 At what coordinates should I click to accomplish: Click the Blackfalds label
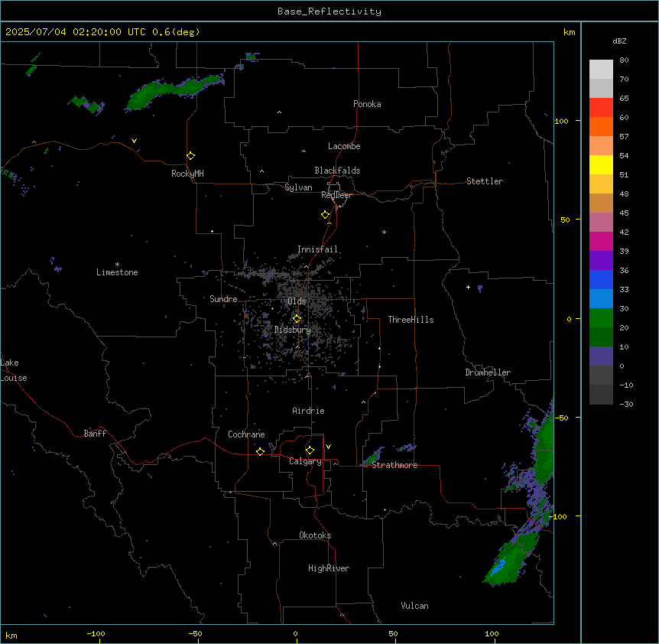tap(337, 171)
